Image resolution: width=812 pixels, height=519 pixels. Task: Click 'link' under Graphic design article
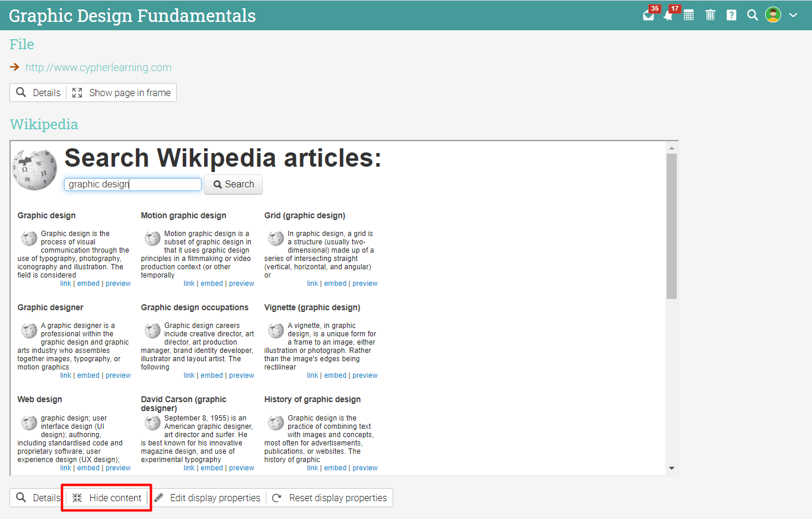66,284
